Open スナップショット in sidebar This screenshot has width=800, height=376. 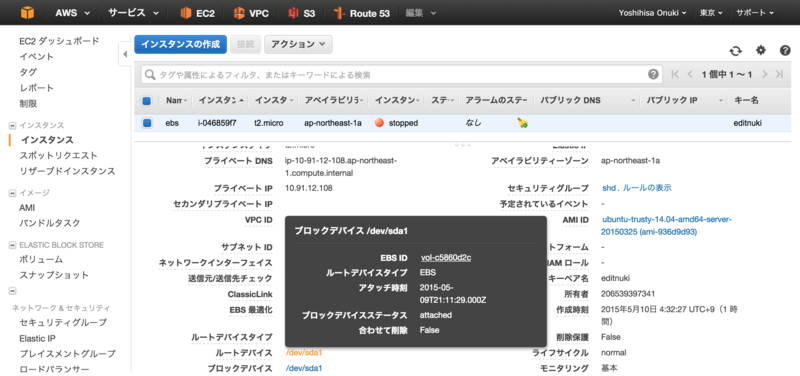coord(54,275)
